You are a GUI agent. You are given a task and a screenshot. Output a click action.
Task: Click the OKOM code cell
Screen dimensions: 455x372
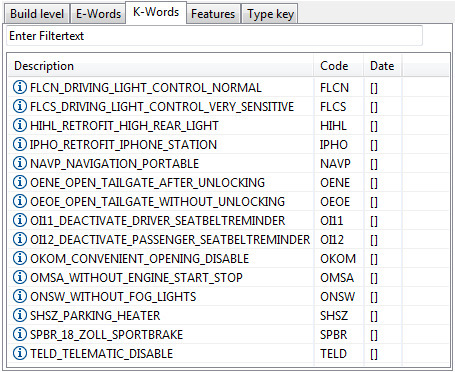tap(338, 259)
